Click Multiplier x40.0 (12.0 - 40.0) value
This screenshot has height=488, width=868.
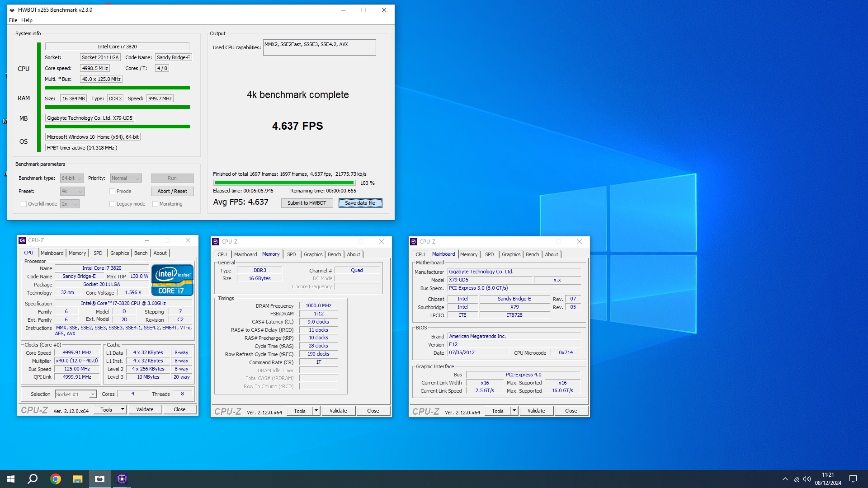pos(77,361)
